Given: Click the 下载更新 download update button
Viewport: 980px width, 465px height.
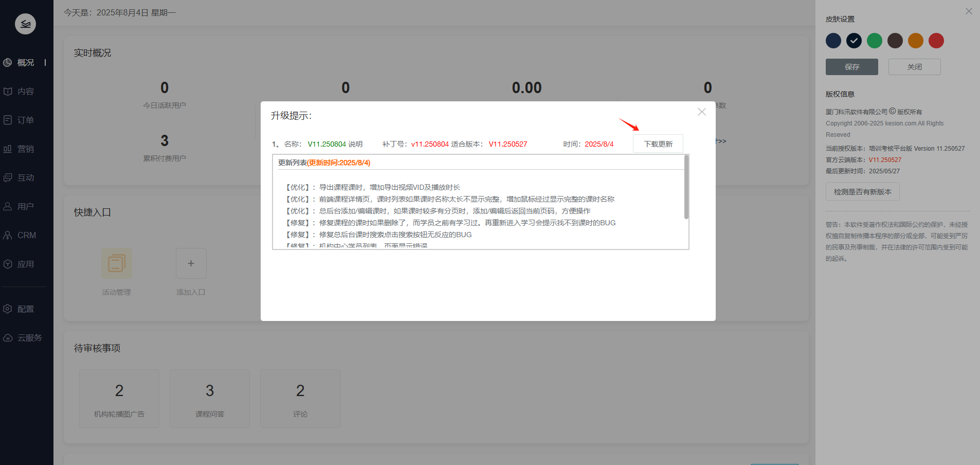Looking at the screenshot, I should (658, 144).
